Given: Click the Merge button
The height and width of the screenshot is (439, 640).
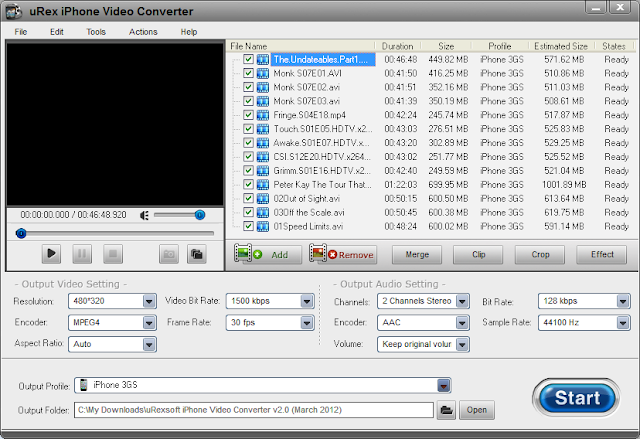Looking at the screenshot, I should [x=417, y=255].
